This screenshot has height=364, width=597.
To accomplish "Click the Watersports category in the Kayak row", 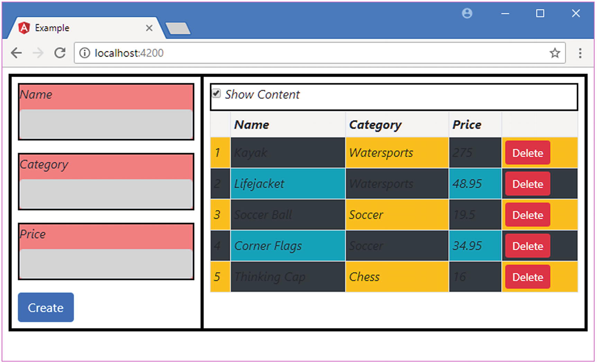I will tap(397, 153).
